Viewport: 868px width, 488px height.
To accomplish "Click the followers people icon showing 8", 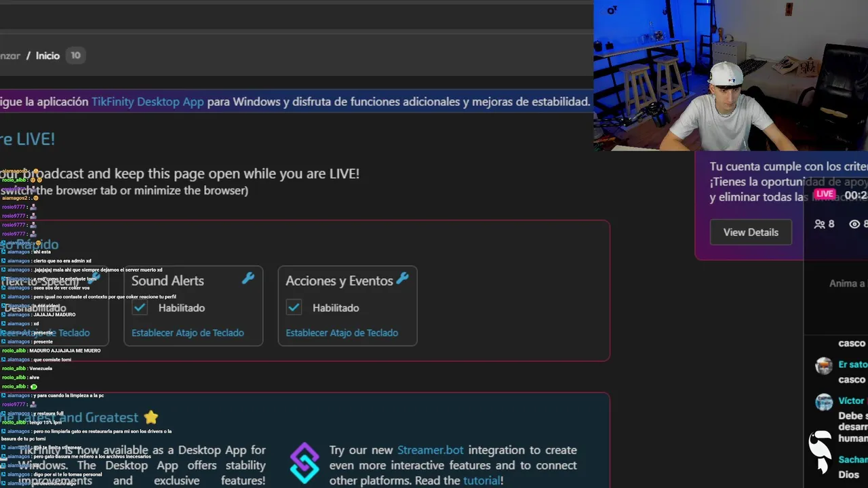I will (820, 224).
